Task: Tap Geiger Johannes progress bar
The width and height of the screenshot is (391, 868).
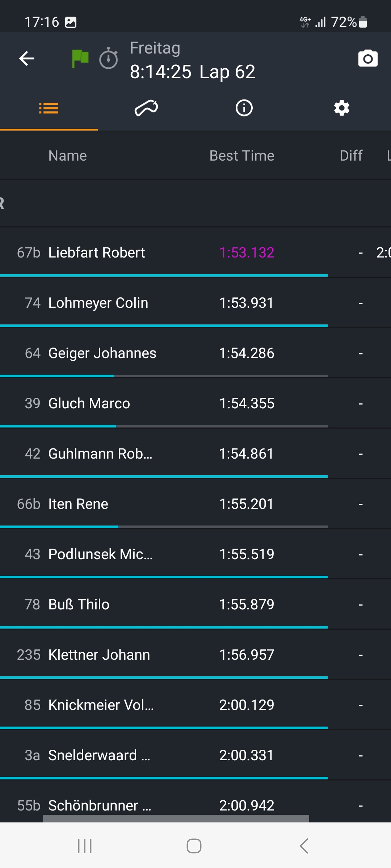Action: coord(164,376)
